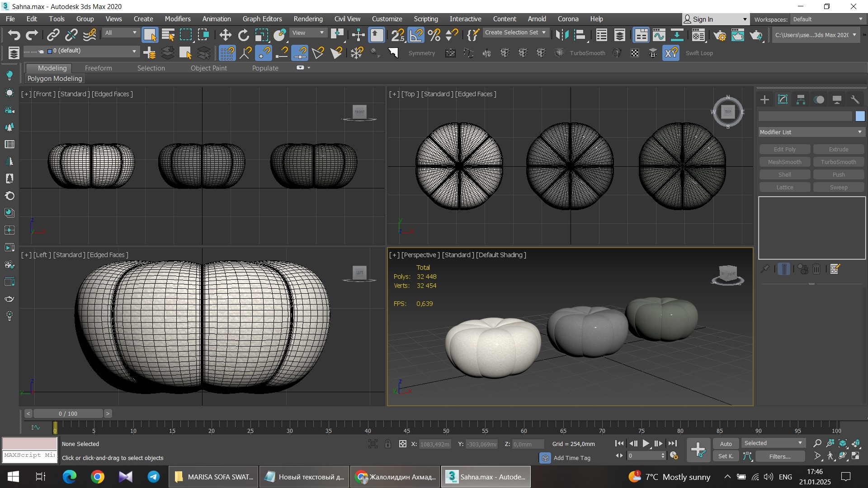The image size is (868, 488).
Task: Click the Edit Poly modifier button
Action: click(784, 149)
